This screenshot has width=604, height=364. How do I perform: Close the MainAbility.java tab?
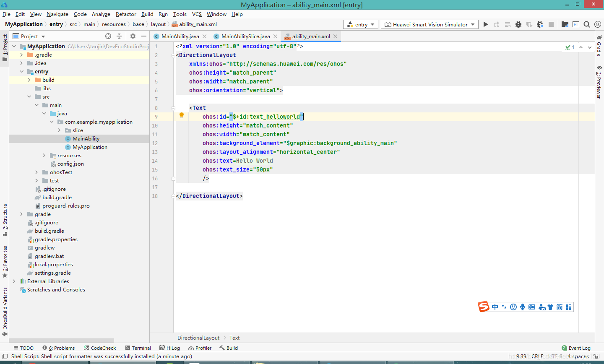pos(205,36)
